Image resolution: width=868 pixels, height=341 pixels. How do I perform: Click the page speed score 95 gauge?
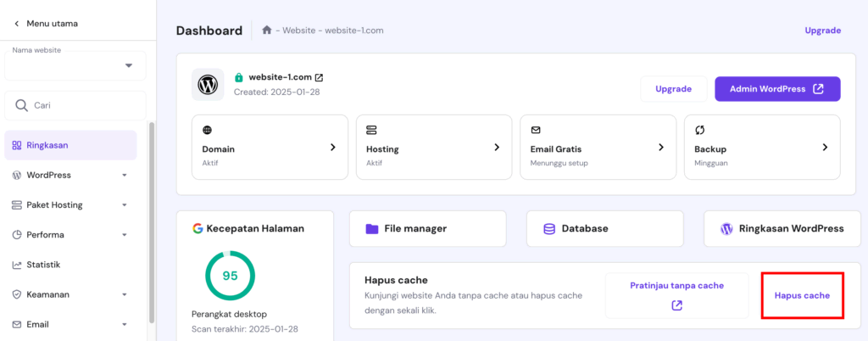point(230,276)
